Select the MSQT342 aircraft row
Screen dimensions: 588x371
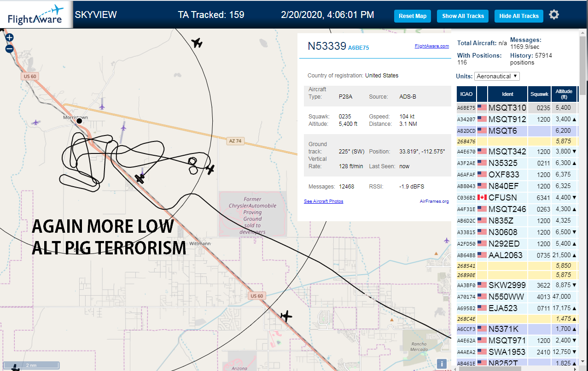point(517,151)
